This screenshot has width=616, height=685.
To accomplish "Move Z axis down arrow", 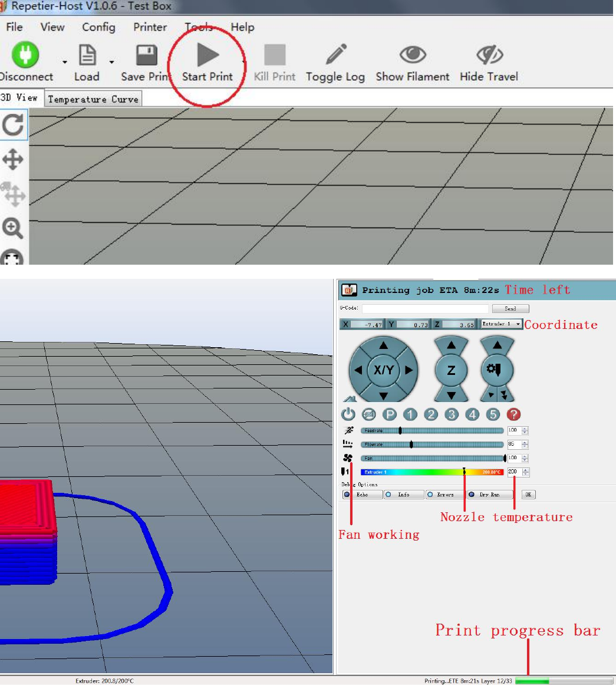I will 452,396.
